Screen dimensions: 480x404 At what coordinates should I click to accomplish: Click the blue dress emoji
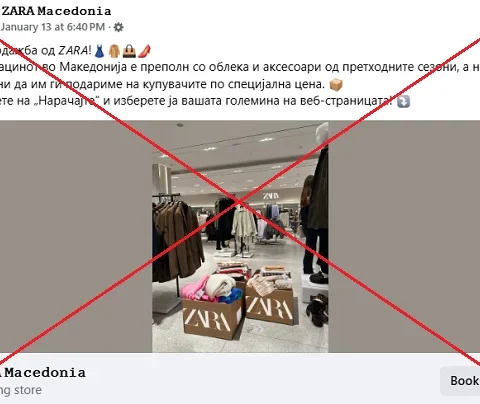click(99, 51)
